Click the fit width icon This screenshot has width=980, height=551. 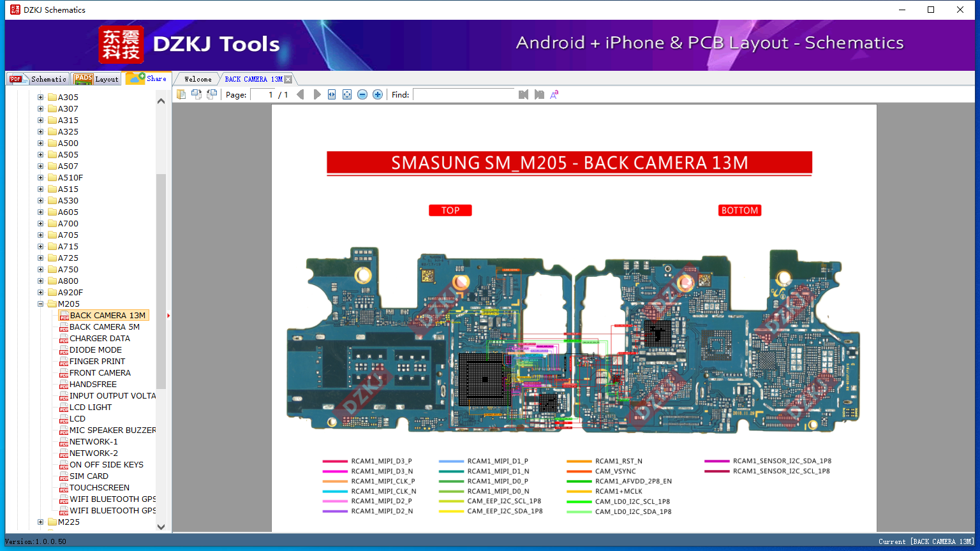(x=332, y=94)
